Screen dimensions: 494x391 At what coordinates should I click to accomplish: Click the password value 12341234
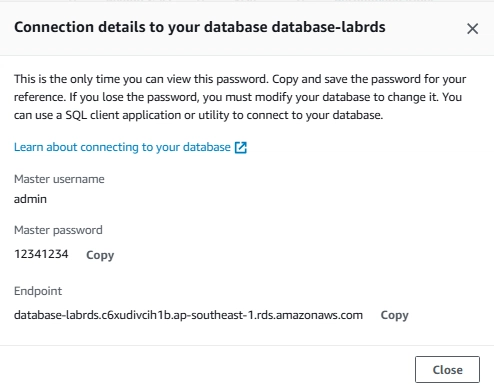tap(41, 254)
